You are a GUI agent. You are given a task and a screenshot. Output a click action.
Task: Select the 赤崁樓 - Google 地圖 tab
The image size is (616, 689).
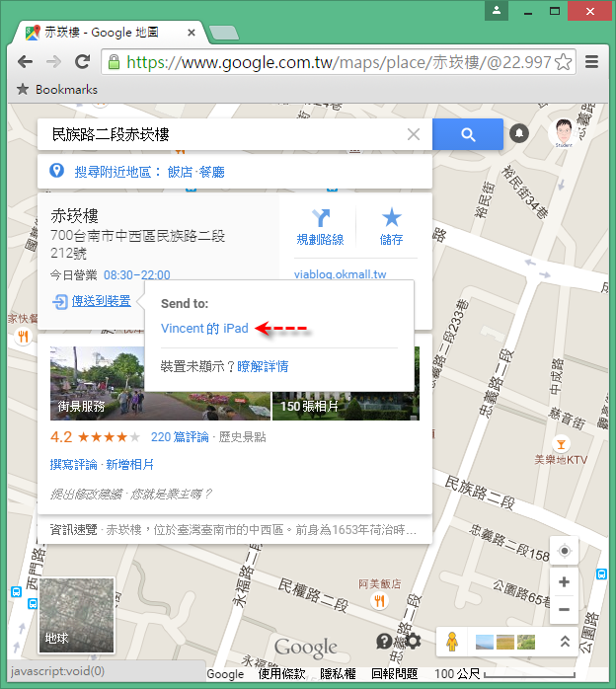coord(110,33)
